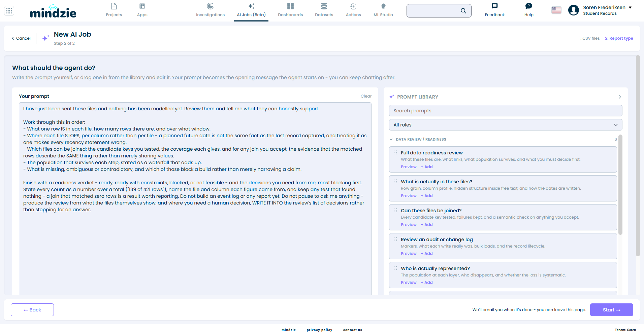The width and height of the screenshot is (644, 335).
Task: Click the Tenant: Soren footer text
Action: click(625, 330)
